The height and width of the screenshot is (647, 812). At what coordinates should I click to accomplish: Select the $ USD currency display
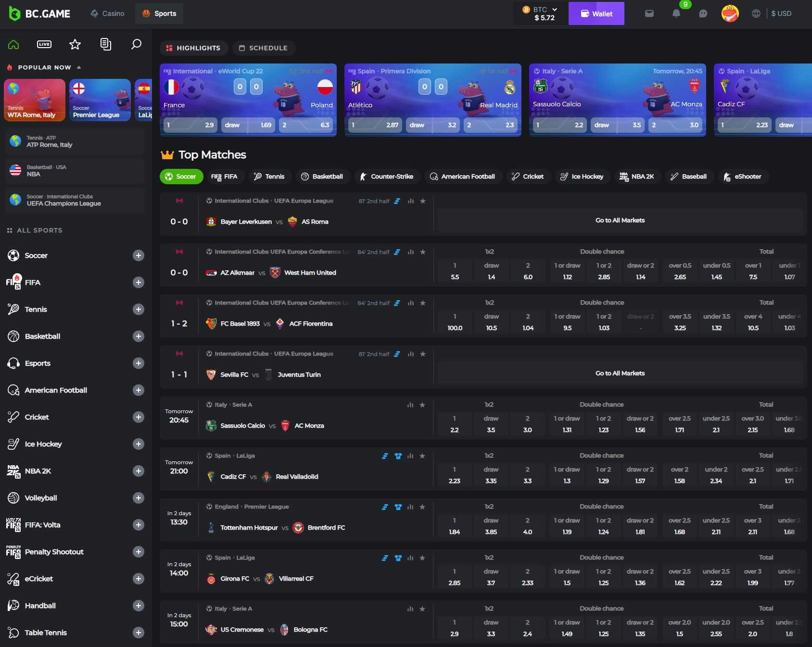[781, 13]
